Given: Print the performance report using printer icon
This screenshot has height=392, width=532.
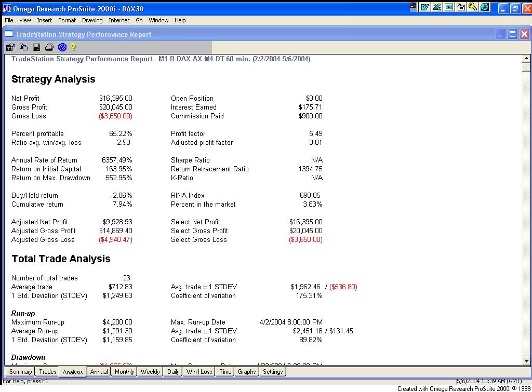Looking at the screenshot, I should pos(49,47).
